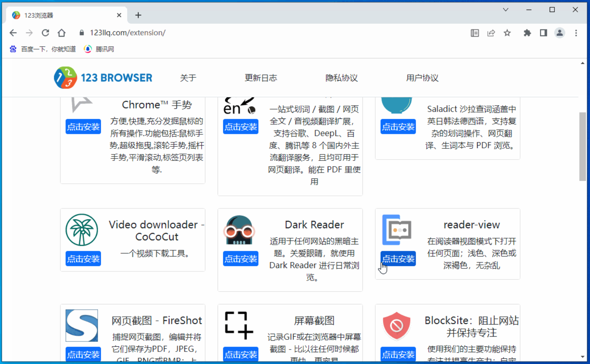Install the Dark Reader extension

241,259
